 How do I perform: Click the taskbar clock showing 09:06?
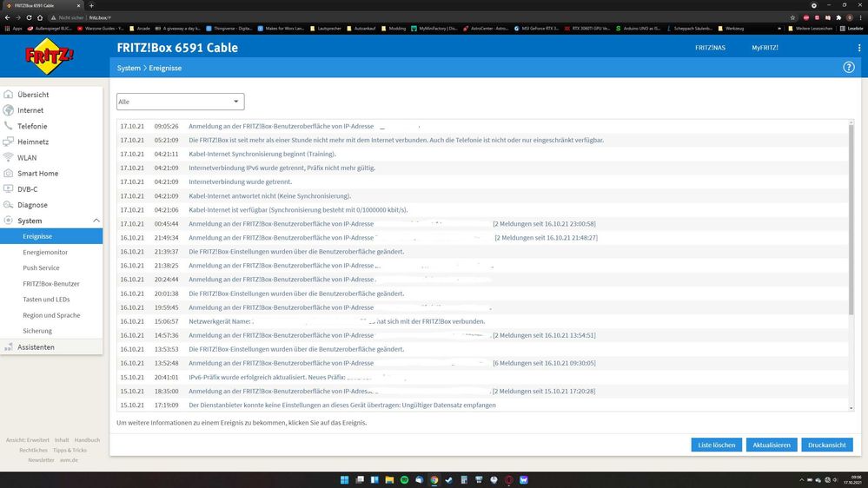pos(856,479)
